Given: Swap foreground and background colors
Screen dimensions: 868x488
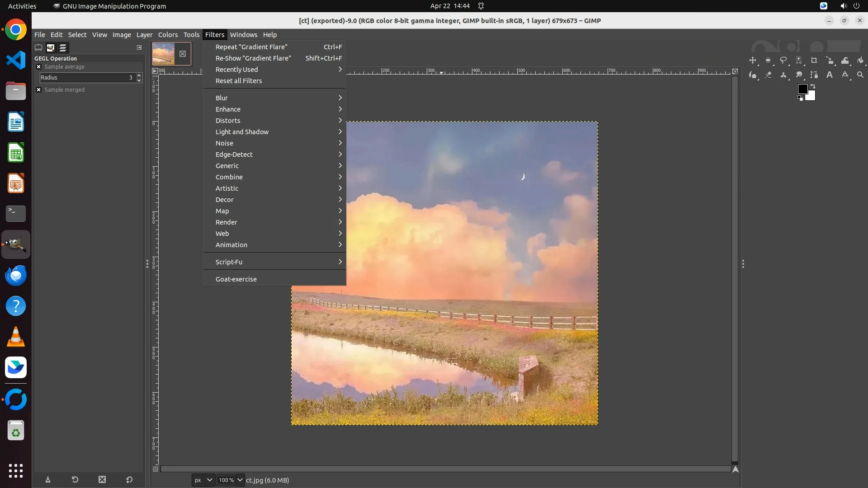Looking at the screenshot, I should pos(813,86).
